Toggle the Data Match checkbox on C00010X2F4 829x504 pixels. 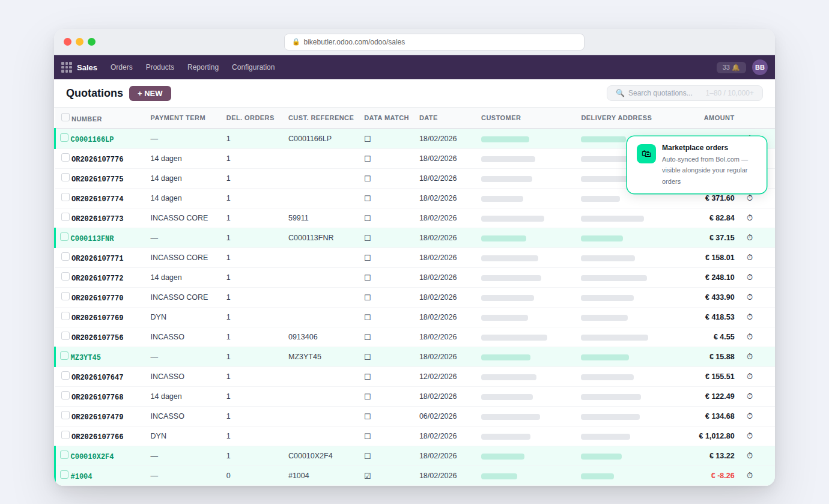click(367, 456)
